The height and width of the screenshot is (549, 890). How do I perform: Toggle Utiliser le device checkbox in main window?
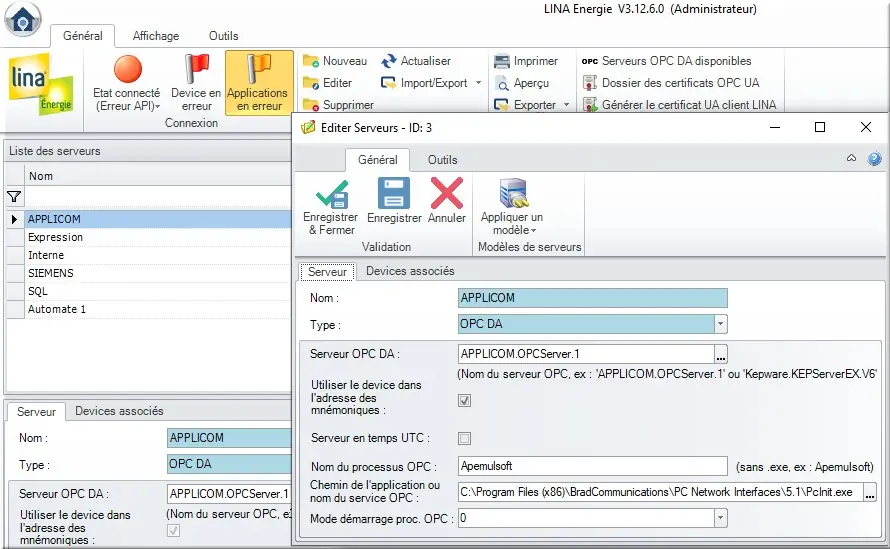[174, 530]
